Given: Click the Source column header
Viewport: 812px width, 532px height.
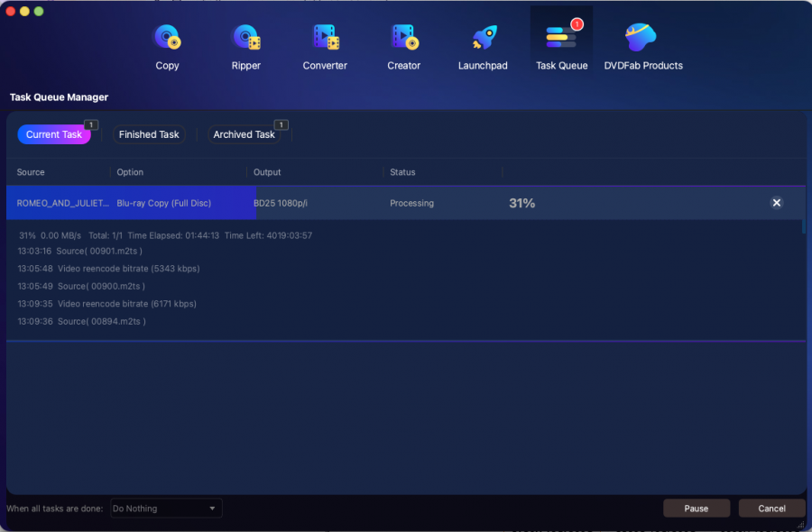Looking at the screenshot, I should tap(31, 172).
